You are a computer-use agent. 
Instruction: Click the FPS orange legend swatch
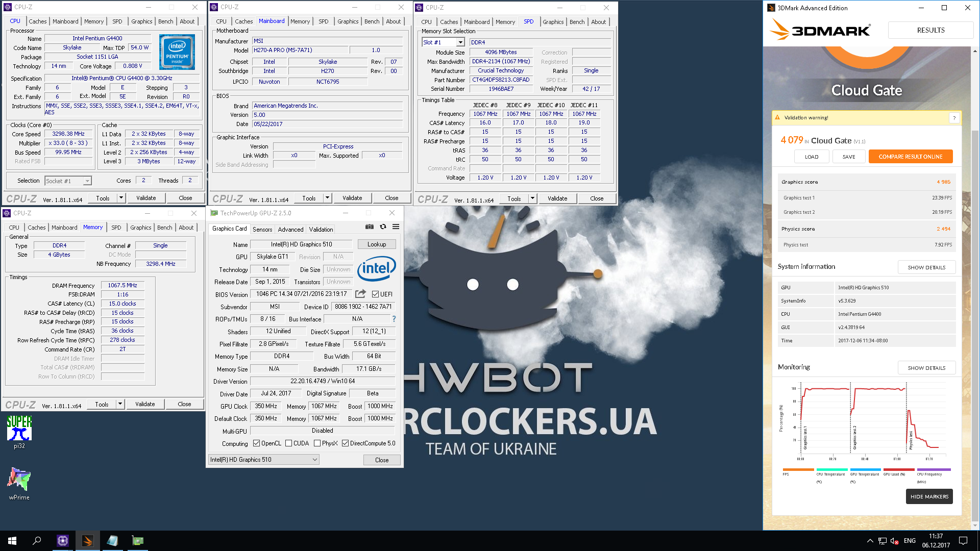coord(798,469)
